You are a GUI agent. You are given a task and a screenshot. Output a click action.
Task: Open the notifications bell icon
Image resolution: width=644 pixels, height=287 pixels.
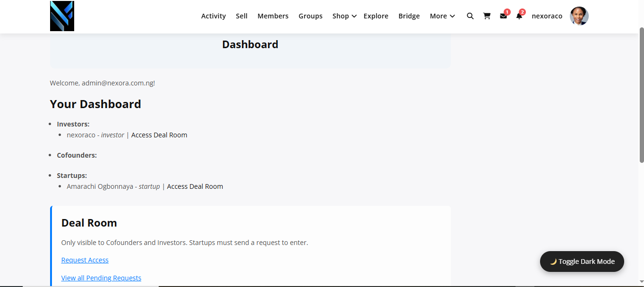tap(519, 16)
